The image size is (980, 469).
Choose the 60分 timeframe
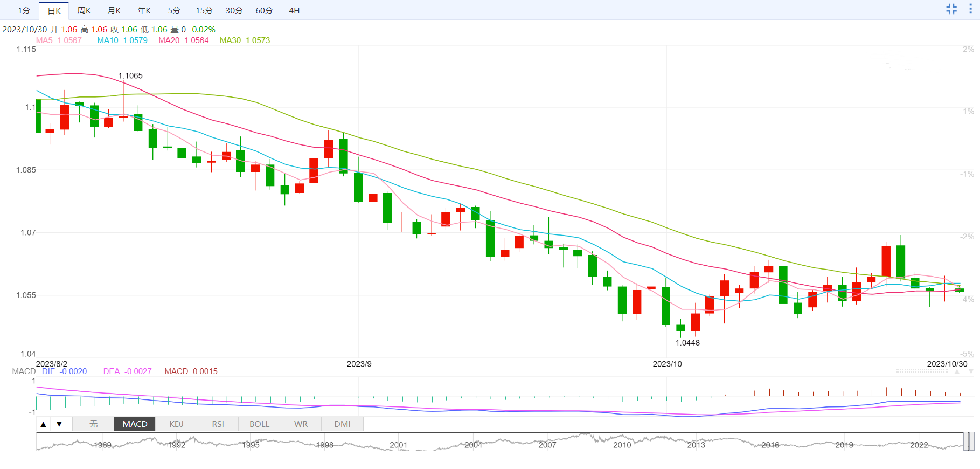point(264,11)
